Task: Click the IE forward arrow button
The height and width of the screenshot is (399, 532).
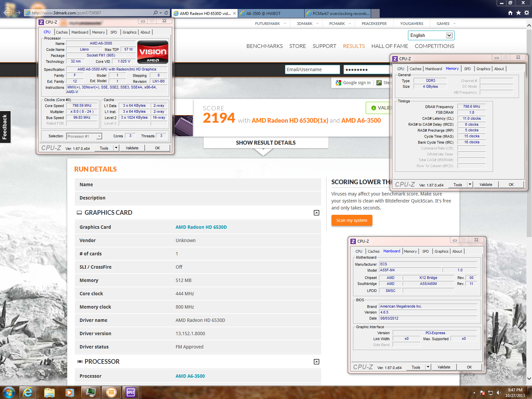Action: tap(18, 13)
